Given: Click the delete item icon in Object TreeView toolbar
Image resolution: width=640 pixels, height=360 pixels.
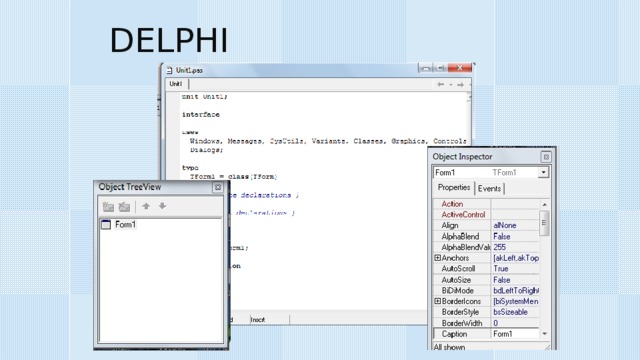Looking at the screenshot, I should (x=124, y=207).
